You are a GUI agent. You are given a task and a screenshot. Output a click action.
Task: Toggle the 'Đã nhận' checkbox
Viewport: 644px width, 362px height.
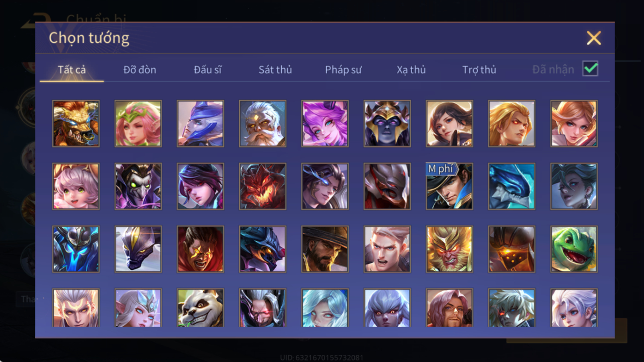pyautogui.click(x=590, y=69)
